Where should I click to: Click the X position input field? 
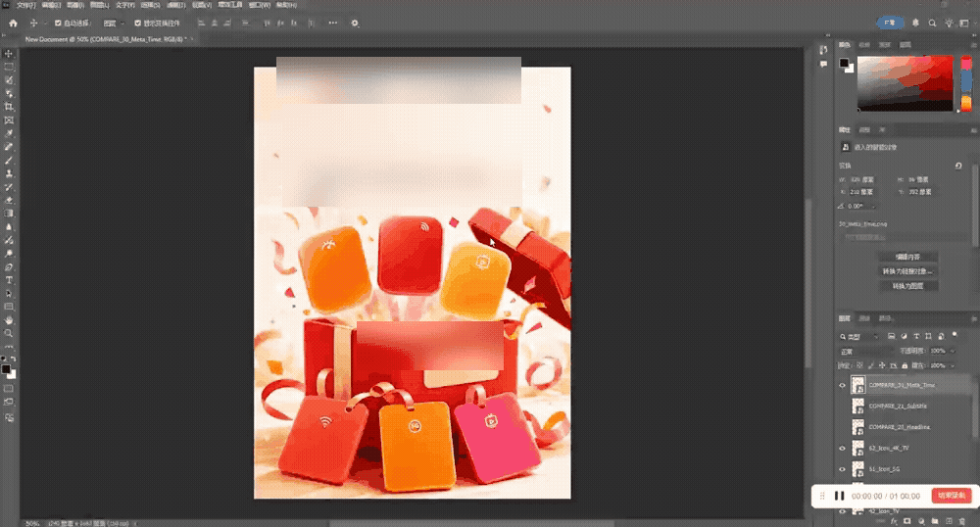(863, 192)
